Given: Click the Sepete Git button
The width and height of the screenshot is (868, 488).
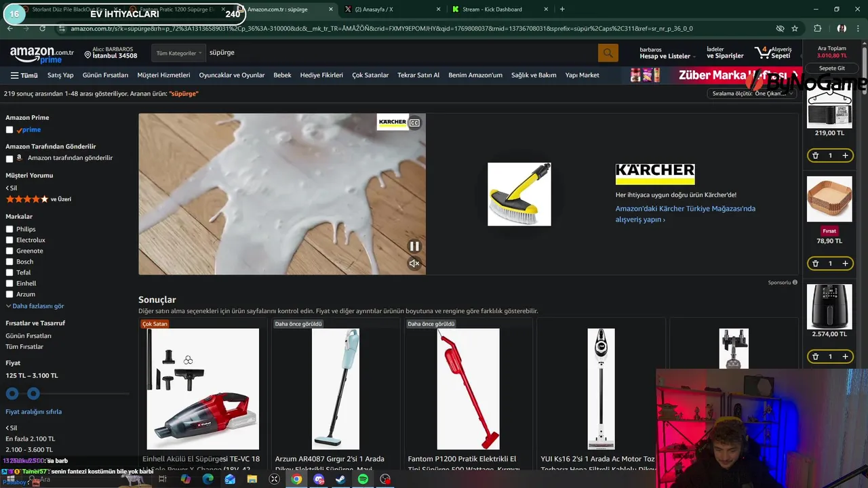Looking at the screenshot, I should pos(832,68).
